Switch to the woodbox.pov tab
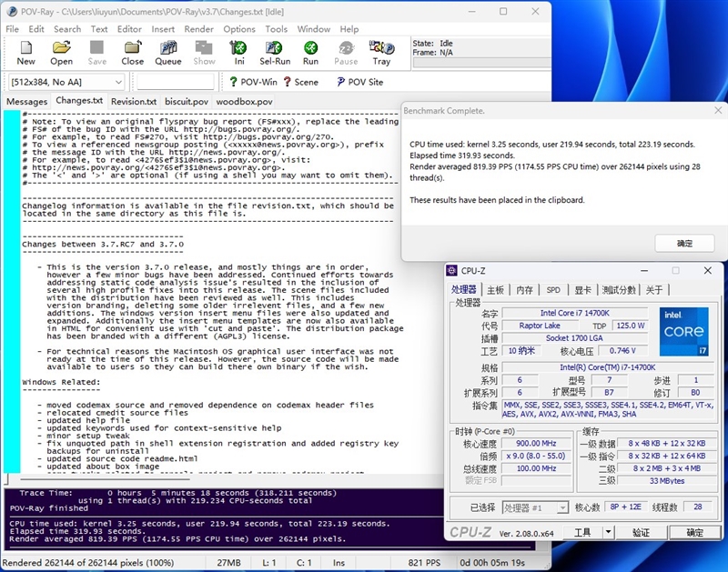728x572 pixels. (x=244, y=101)
